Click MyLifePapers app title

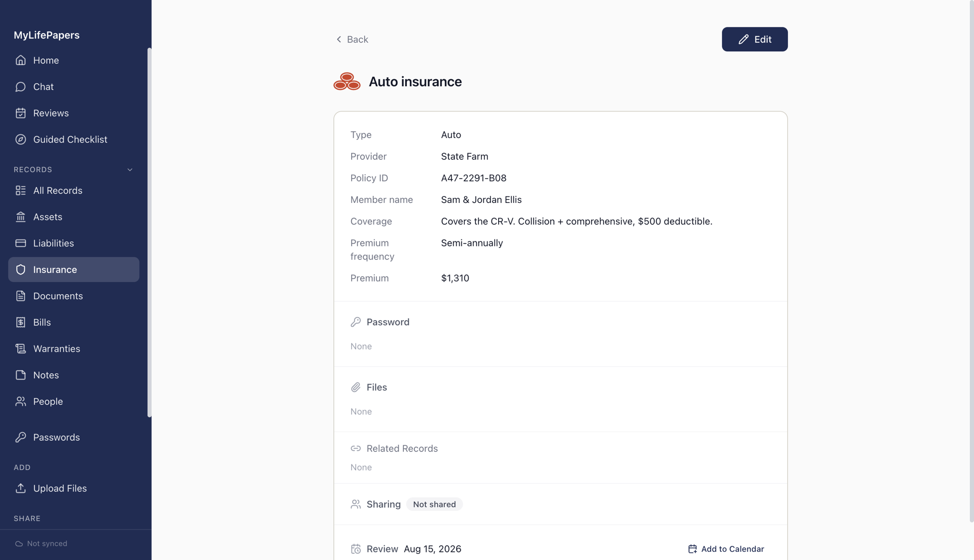[47, 35]
